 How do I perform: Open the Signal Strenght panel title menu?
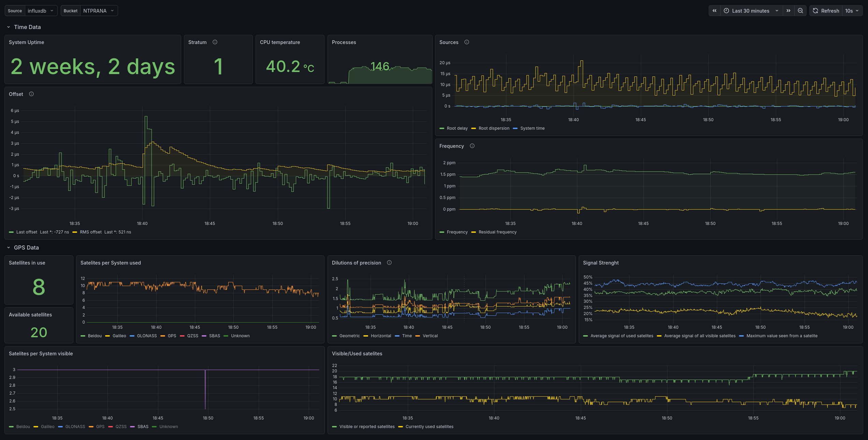click(601, 263)
